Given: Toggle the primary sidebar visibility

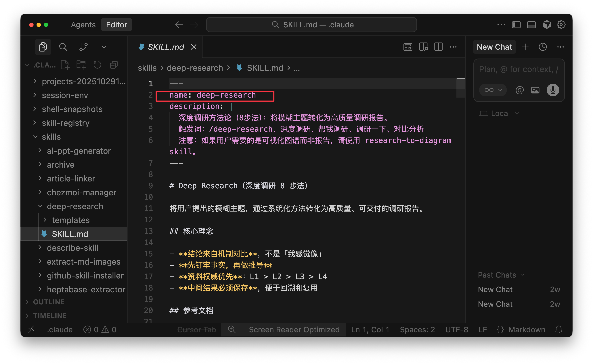Looking at the screenshot, I should tap(516, 25).
